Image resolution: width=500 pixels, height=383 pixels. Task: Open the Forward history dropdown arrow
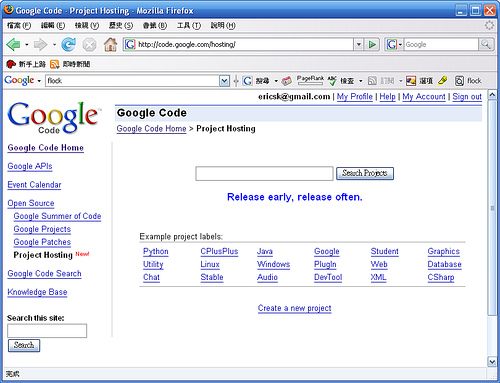54,44
